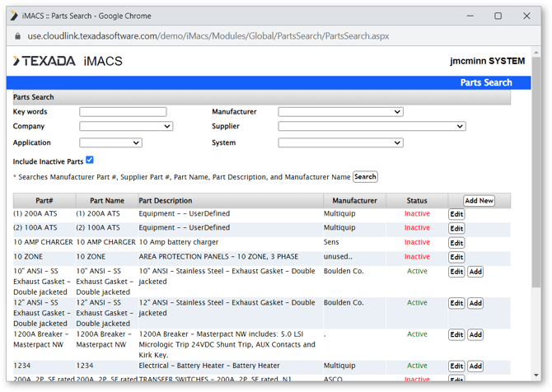The width and height of the screenshot is (552, 392).
Task: Click the 'Parts Search' section heading
Action: click(34, 97)
